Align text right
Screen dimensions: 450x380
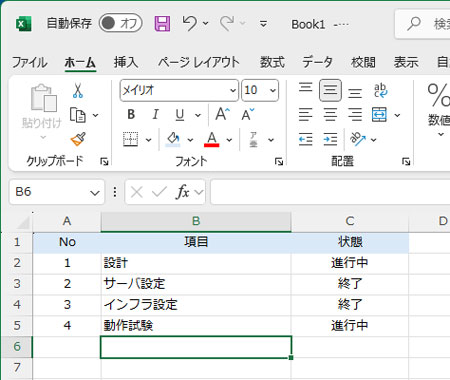tap(355, 115)
